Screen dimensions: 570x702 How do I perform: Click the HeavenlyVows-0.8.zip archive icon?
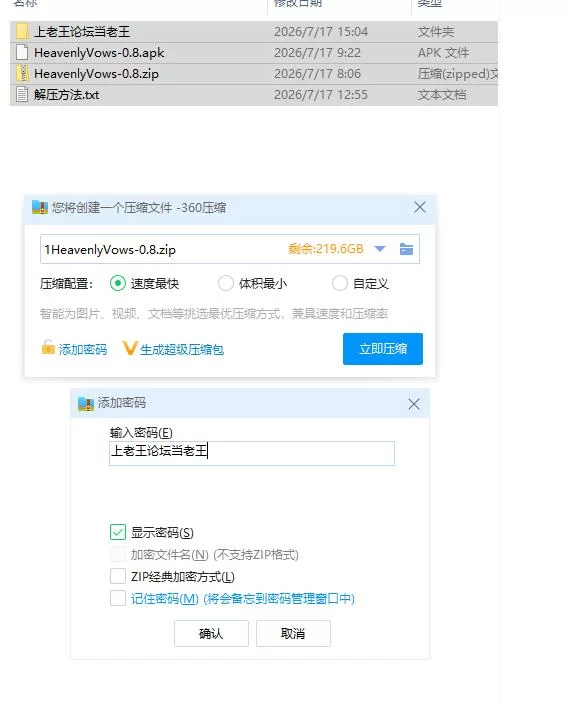tap(22, 73)
